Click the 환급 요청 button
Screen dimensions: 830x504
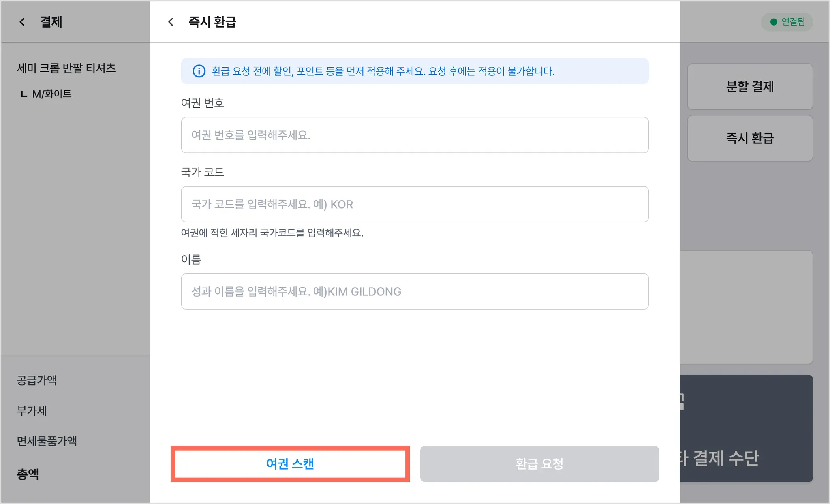tap(539, 464)
